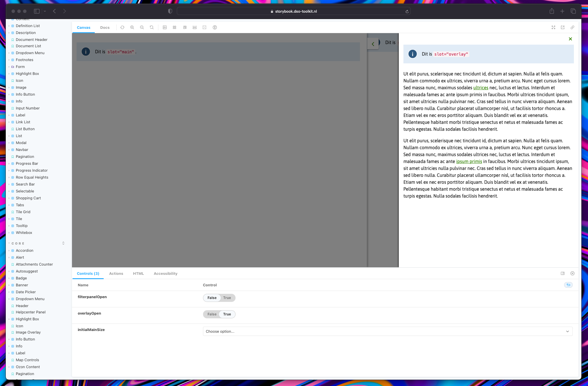
Task: Open the initialMainSize Choose option dropdown
Action: [x=388, y=331]
